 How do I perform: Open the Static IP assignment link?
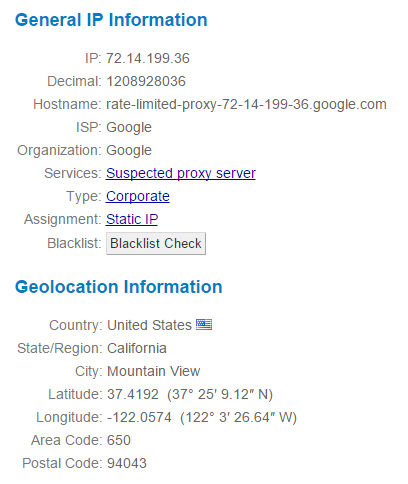point(132,219)
